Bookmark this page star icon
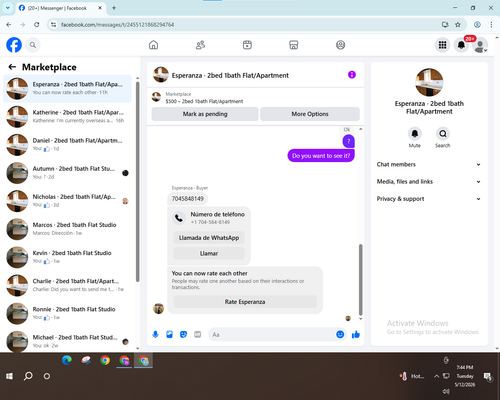500x400 pixels. point(458,25)
